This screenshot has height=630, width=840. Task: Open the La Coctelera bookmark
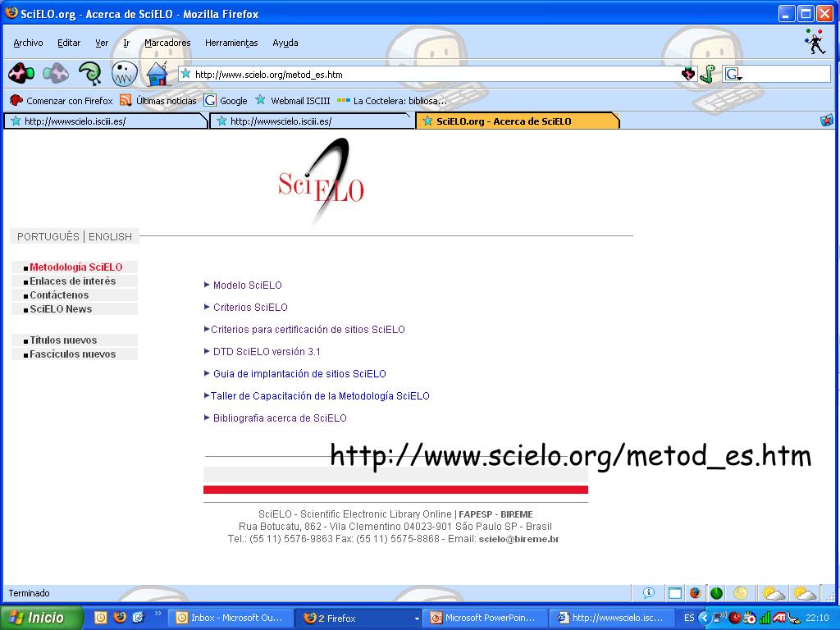click(392, 100)
